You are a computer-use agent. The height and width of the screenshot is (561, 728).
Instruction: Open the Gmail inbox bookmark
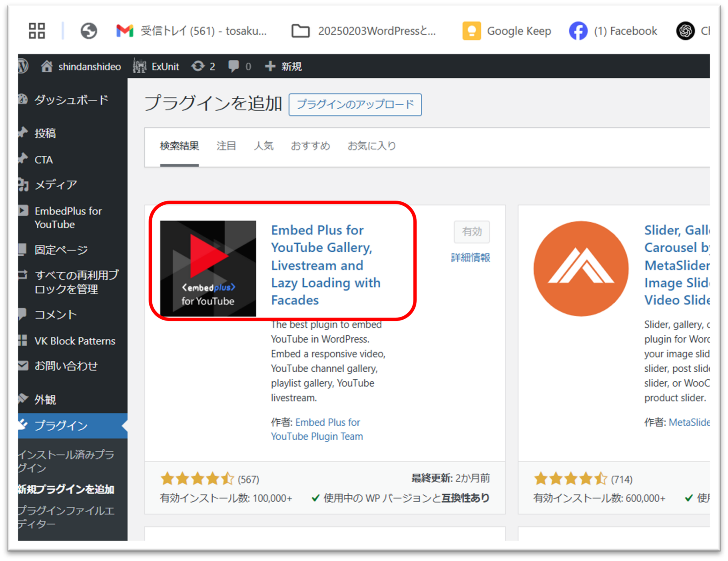point(191,31)
